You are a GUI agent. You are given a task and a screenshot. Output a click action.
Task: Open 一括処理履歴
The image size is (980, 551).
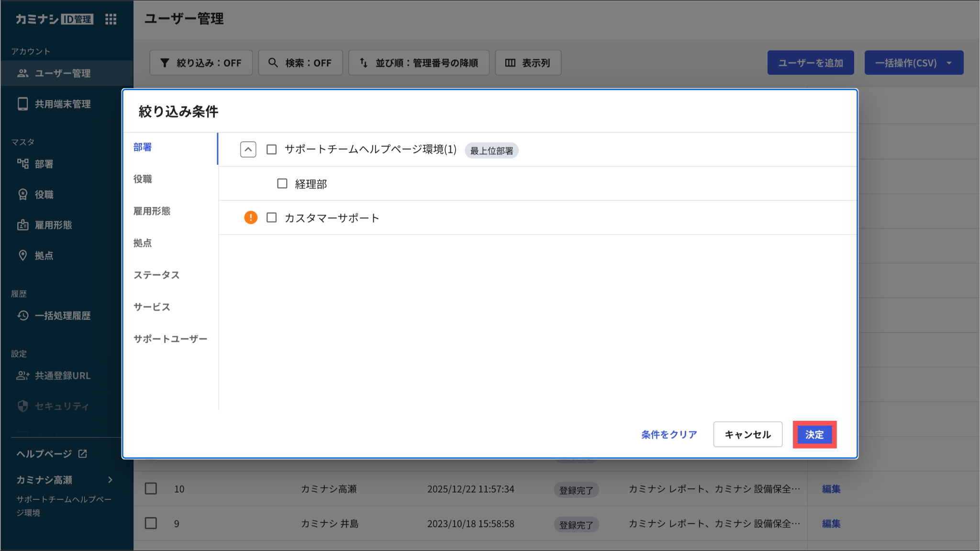pos(62,315)
